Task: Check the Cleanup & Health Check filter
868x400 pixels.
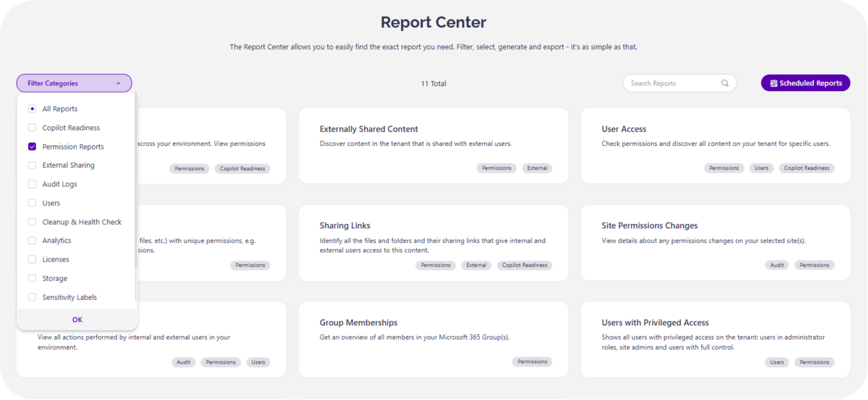Action: point(32,221)
